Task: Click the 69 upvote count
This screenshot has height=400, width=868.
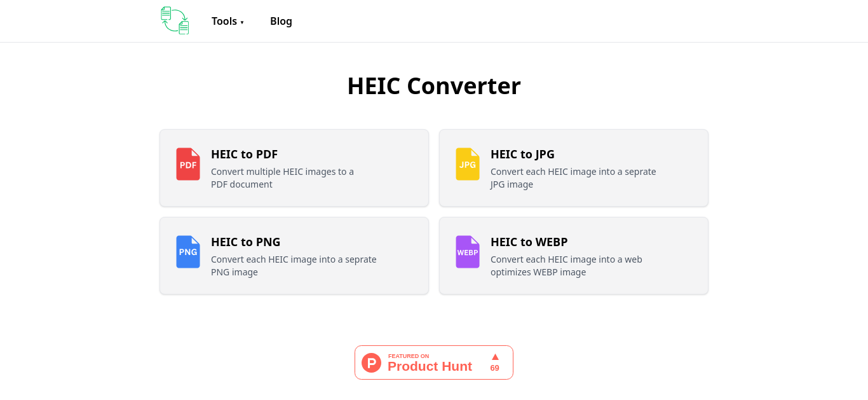Action: (494, 368)
